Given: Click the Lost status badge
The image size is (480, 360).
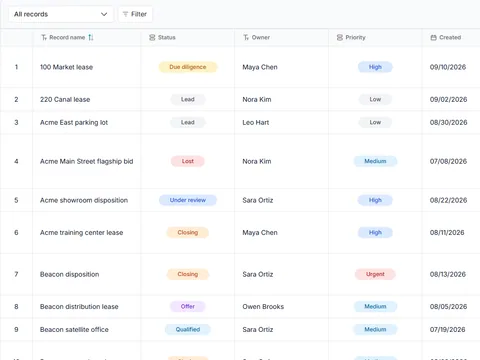Looking at the screenshot, I should point(188,161).
